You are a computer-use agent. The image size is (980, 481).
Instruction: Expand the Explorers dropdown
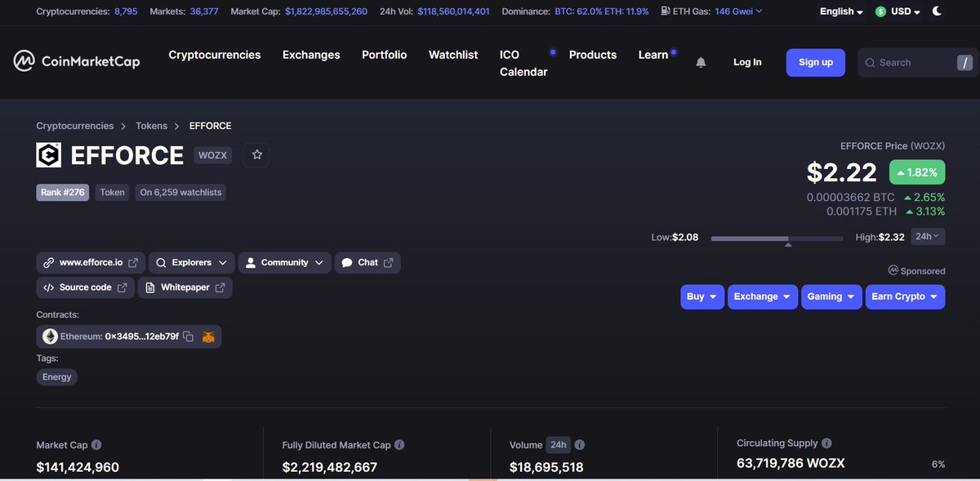[192, 263]
